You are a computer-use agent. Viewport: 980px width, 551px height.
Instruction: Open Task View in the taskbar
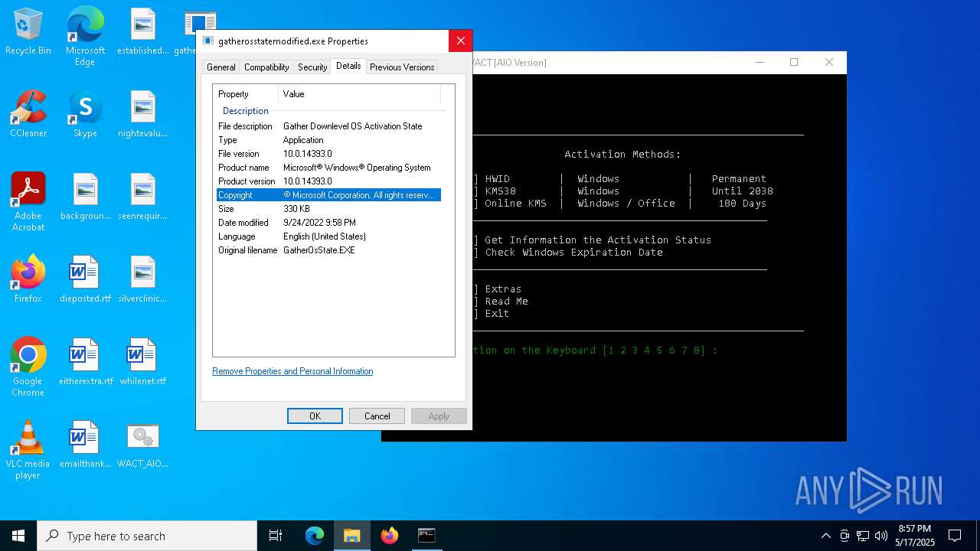276,536
